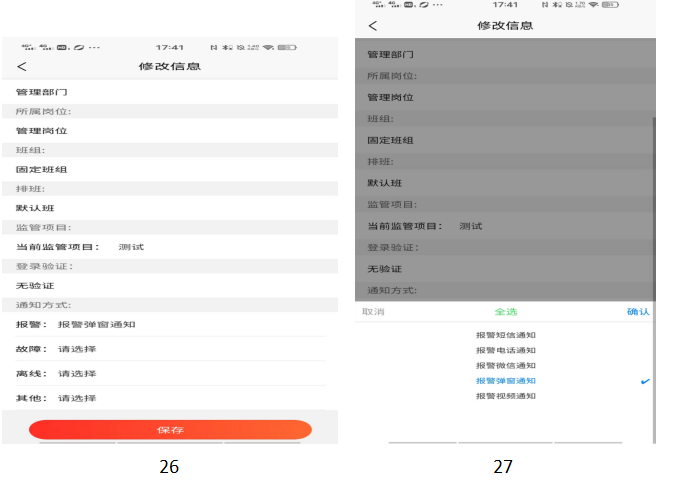
Task: Select 报警微信通知 option
Action: click(506, 365)
